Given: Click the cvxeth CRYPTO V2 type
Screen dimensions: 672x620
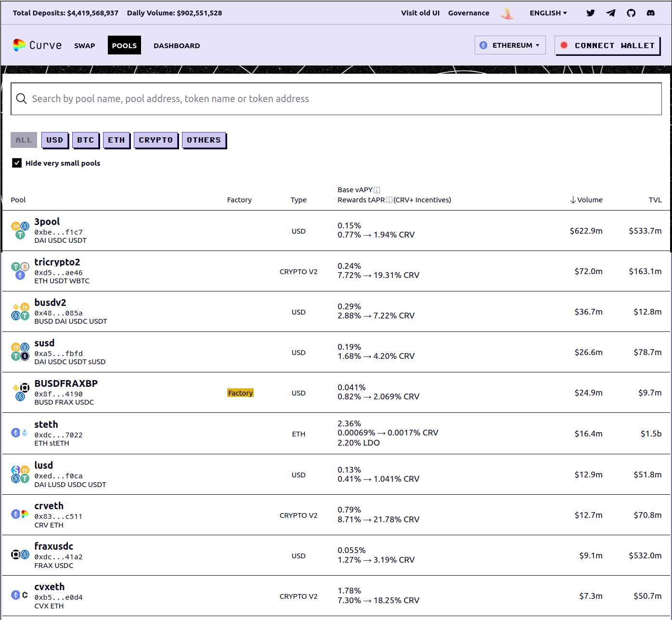Looking at the screenshot, I should pyautogui.click(x=298, y=596).
